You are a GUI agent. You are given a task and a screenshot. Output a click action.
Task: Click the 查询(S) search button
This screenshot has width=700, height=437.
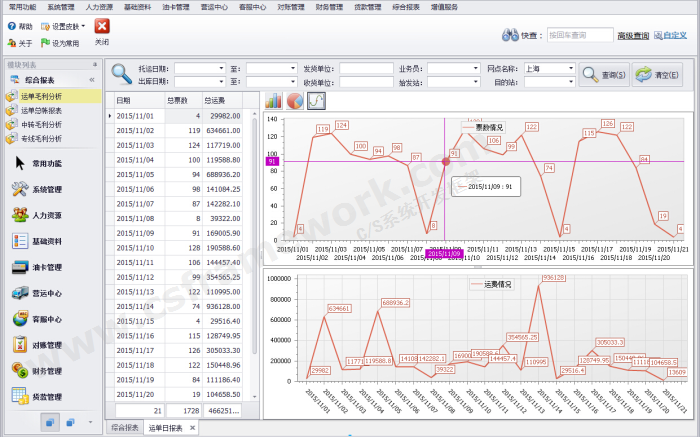[604, 75]
